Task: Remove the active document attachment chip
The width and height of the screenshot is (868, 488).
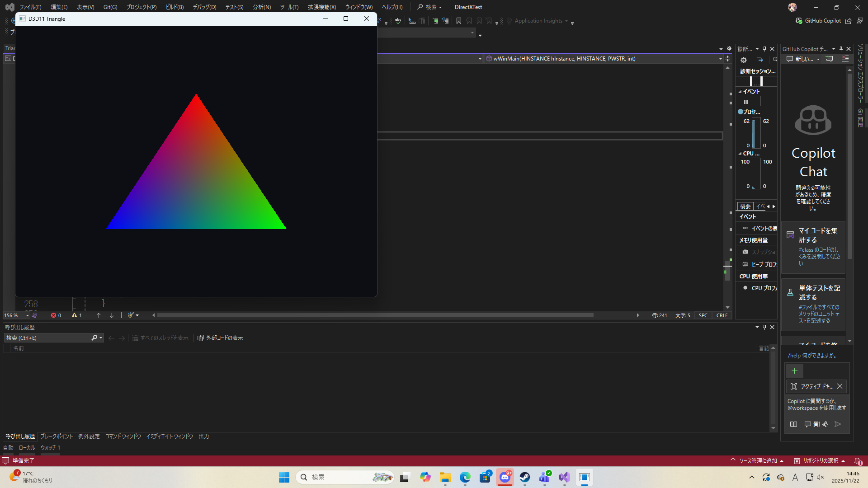Action: coord(840,386)
